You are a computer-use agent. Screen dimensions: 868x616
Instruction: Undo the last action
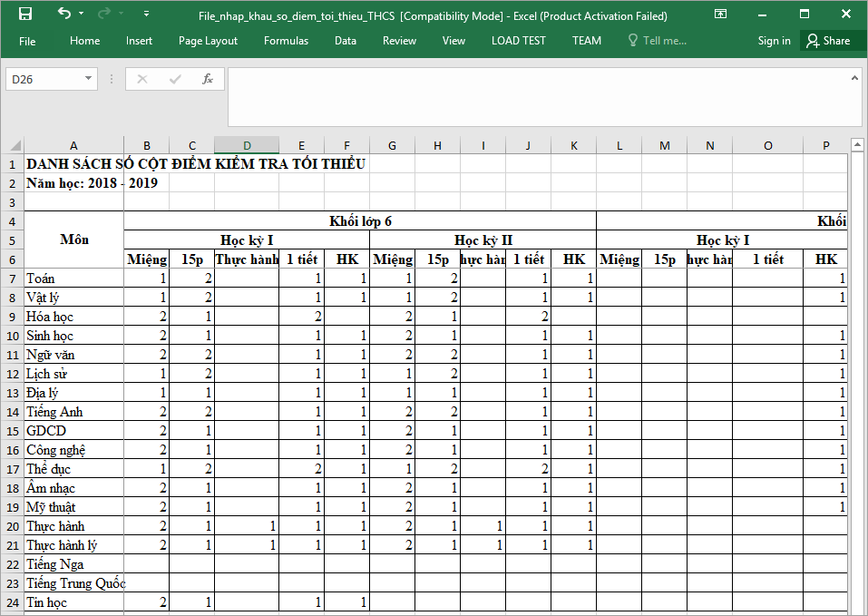[63, 15]
